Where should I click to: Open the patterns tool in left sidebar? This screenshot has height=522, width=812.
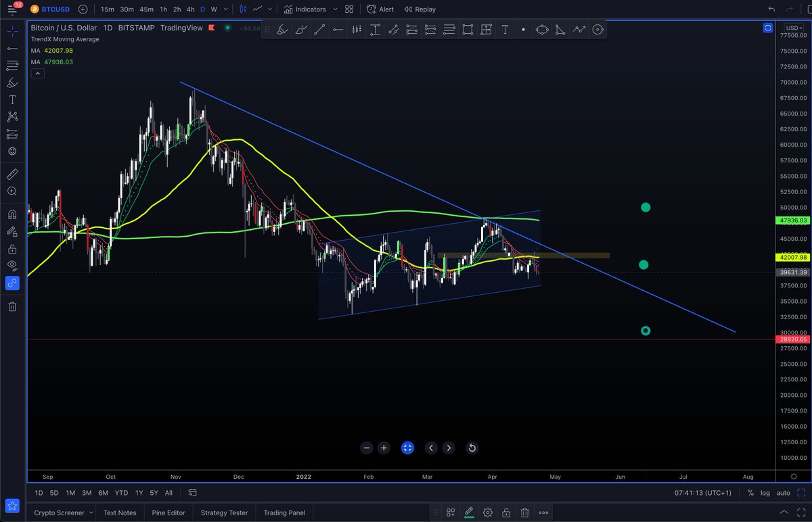tap(12, 117)
